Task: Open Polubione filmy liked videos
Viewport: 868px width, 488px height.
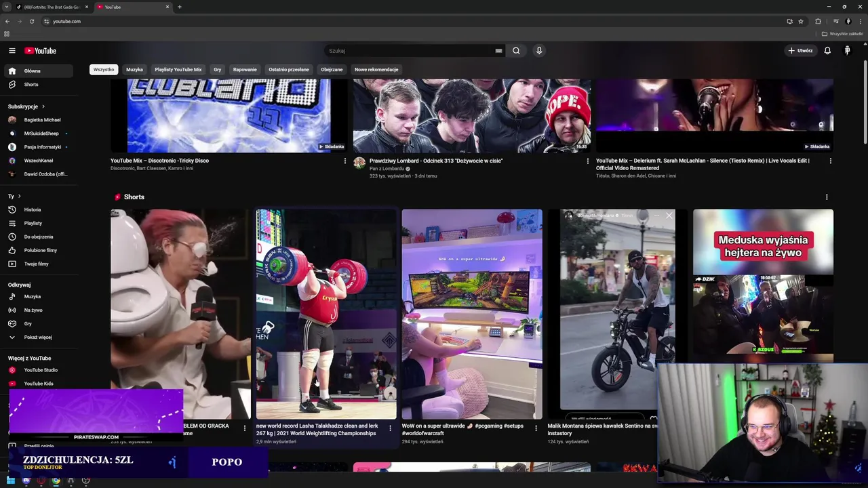Action: tap(39, 250)
